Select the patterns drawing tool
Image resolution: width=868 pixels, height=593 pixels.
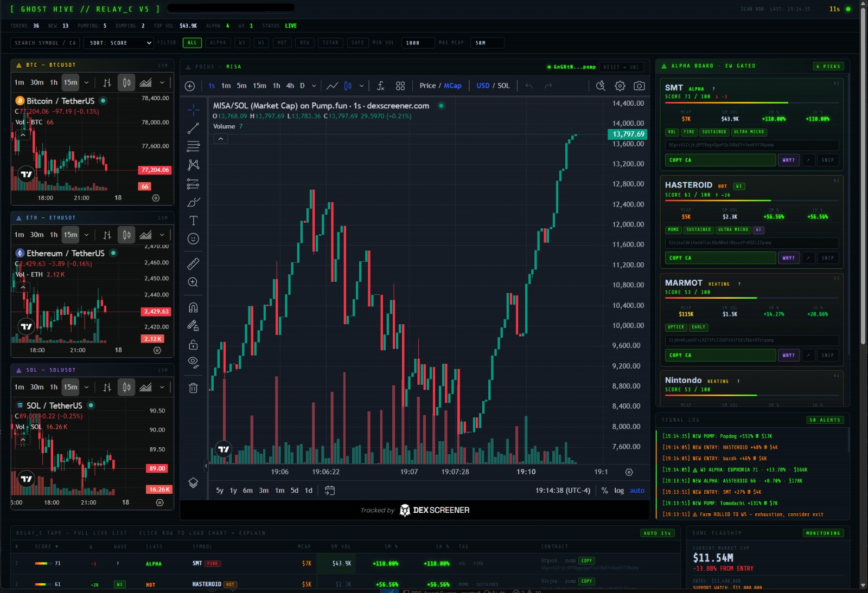[x=193, y=165]
